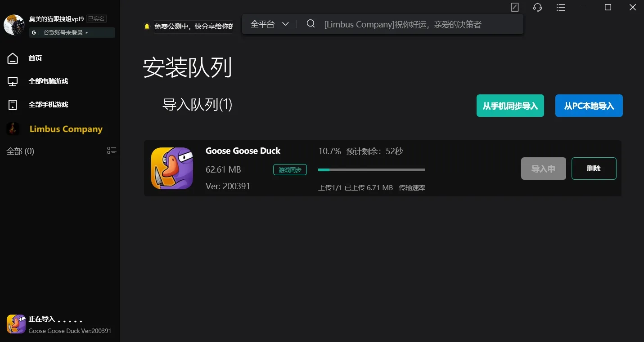Click the 正在导入 status text
This screenshot has width=644, height=342.
(42, 319)
